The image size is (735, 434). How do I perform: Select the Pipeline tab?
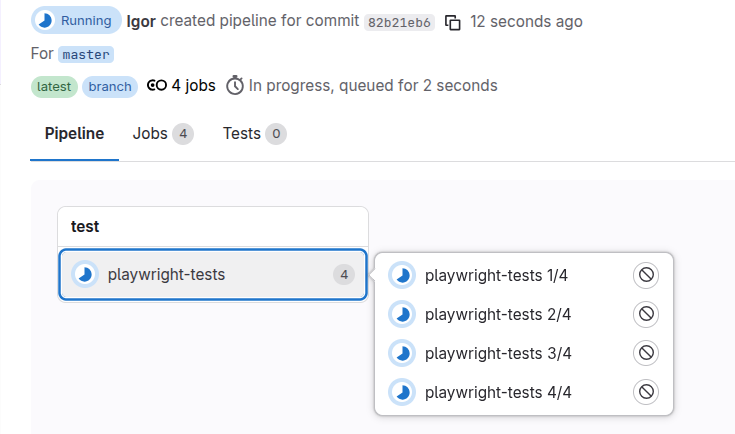point(74,134)
